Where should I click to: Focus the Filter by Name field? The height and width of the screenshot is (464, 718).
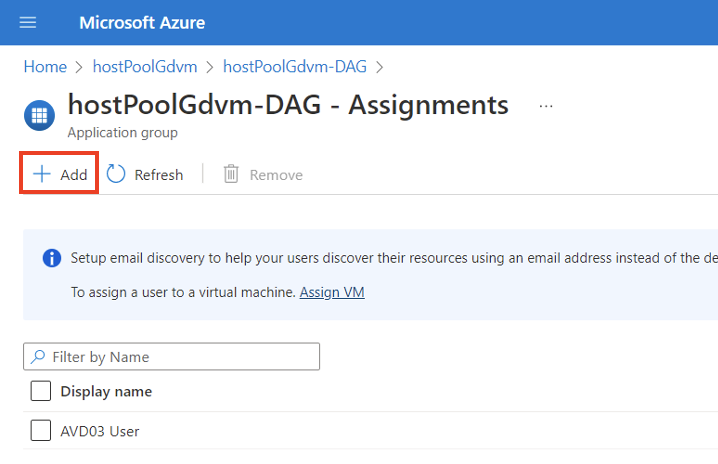point(171,356)
